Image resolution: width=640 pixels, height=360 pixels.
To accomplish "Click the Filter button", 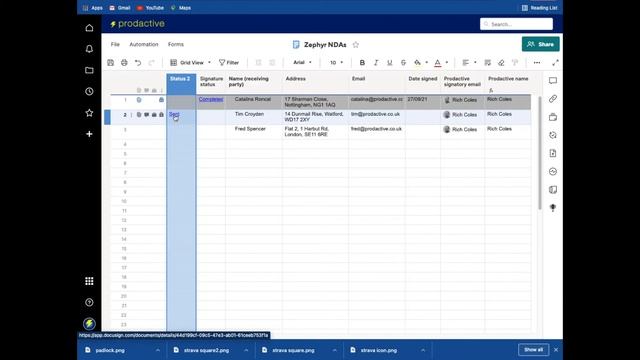I will [x=229, y=62].
